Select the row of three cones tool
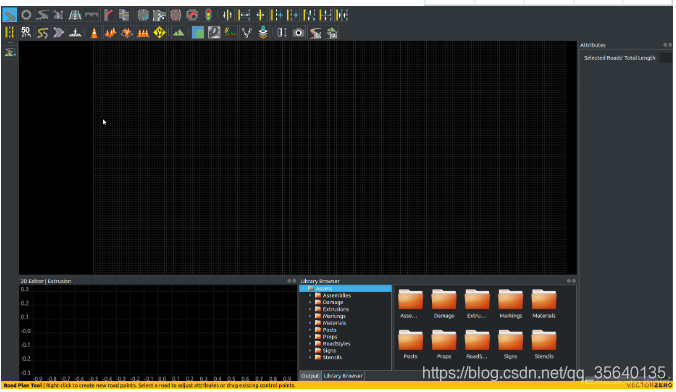This screenshot has height=392, width=676. click(143, 32)
